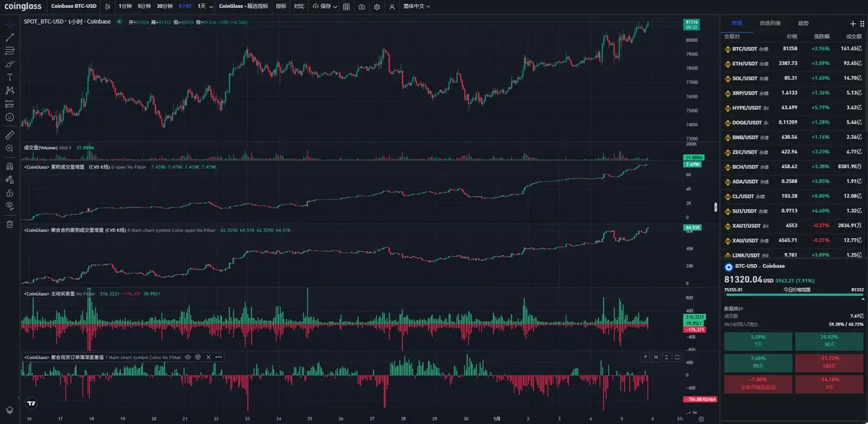
Task: Open the Coinbase BTC-USD symbol search
Action: (x=74, y=6)
